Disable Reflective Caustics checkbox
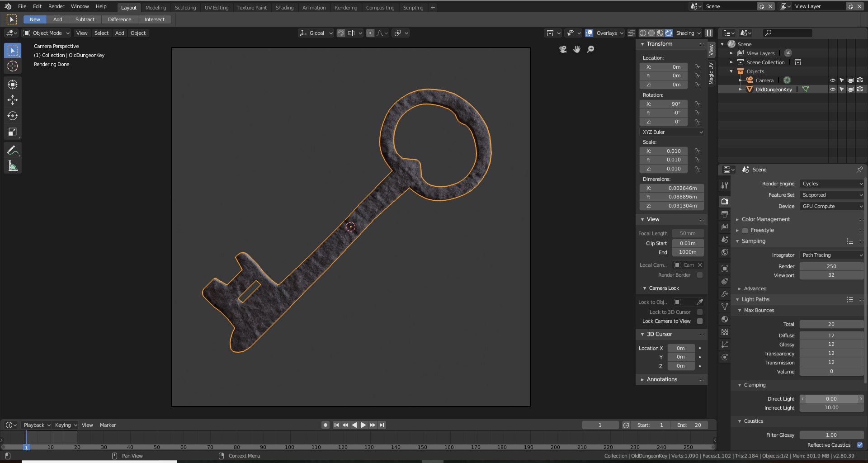 point(859,445)
